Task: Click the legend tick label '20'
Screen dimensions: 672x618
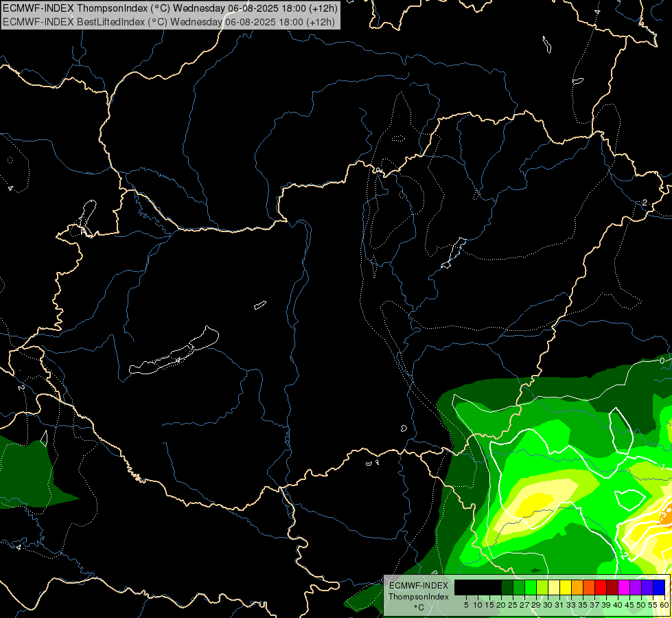Action: tap(502, 605)
